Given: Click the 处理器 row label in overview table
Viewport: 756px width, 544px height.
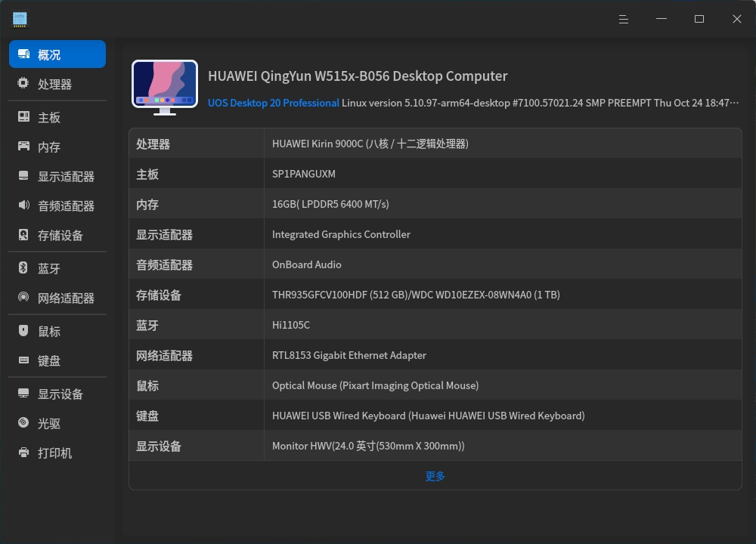Looking at the screenshot, I should click(x=153, y=144).
